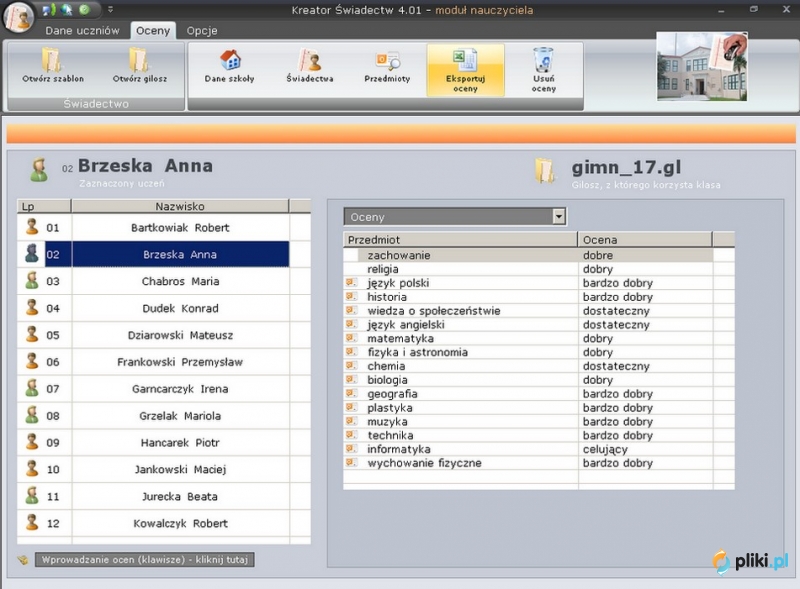Expand the Oceny dropdown arrow
The width and height of the screenshot is (800, 589).
coord(559,216)
